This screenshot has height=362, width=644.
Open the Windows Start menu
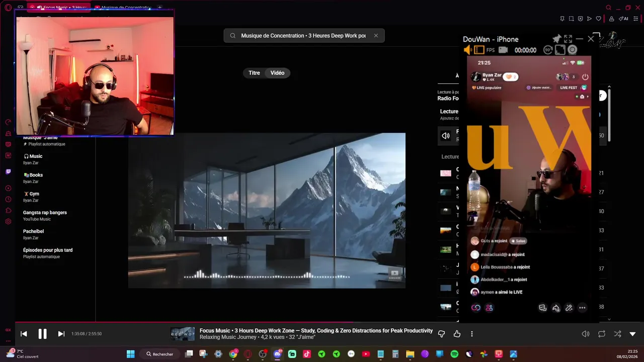[130, 354]
